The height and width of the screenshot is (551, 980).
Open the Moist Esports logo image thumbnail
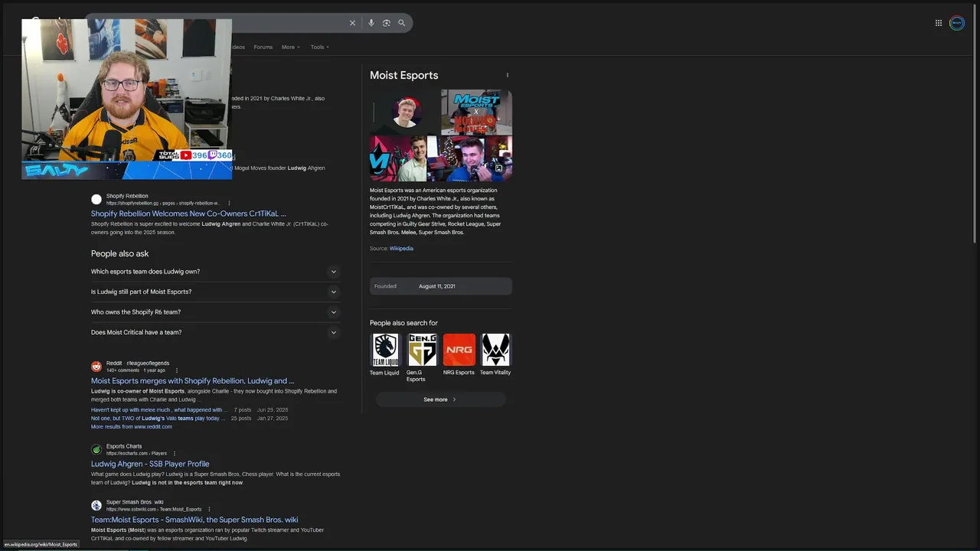(x=476, y=112)
